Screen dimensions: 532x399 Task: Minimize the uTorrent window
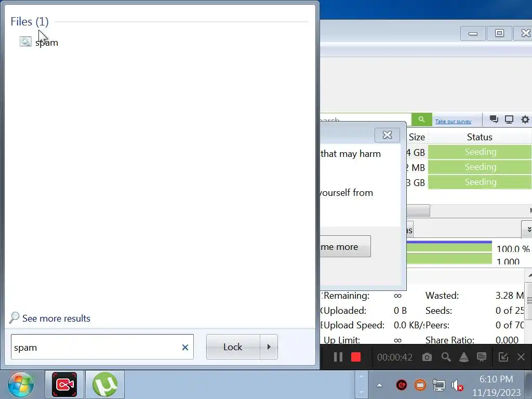point(473,33)
